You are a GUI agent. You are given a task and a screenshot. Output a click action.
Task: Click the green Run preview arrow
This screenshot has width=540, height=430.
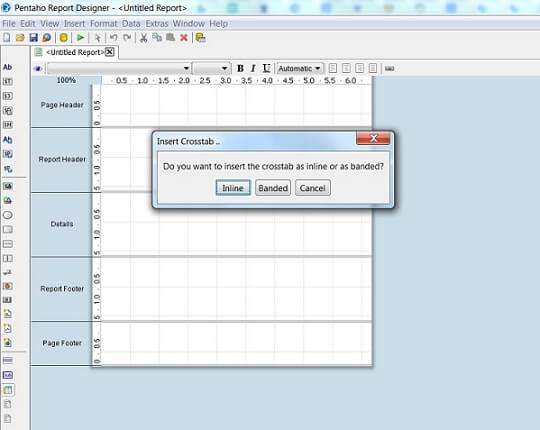(x=81, y=38)
